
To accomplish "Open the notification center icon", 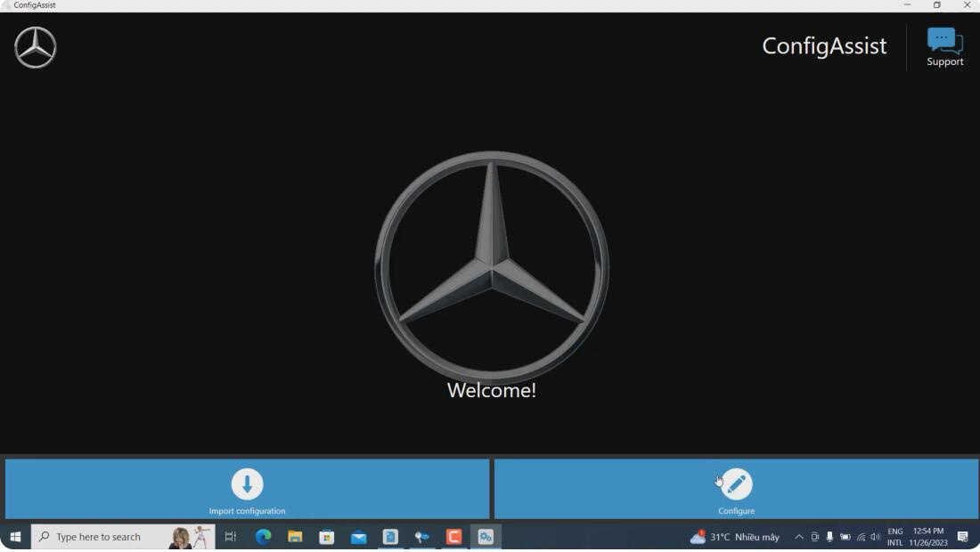I will tap(962, 536).
